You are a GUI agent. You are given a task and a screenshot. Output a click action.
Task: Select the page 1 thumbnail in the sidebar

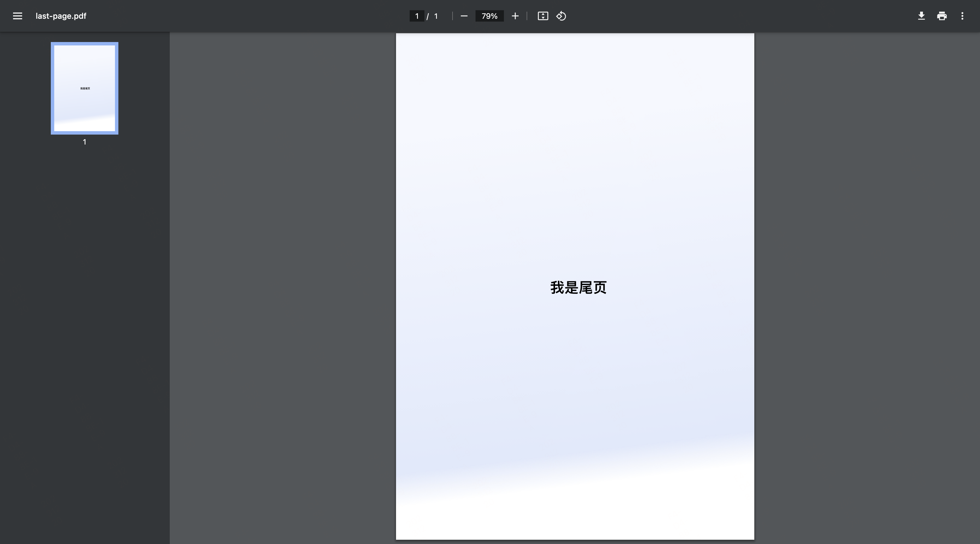[84, 88]
